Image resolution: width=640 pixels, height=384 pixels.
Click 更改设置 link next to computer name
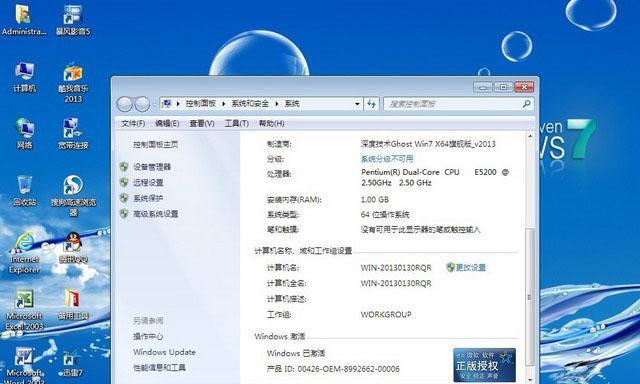(471, 268)
